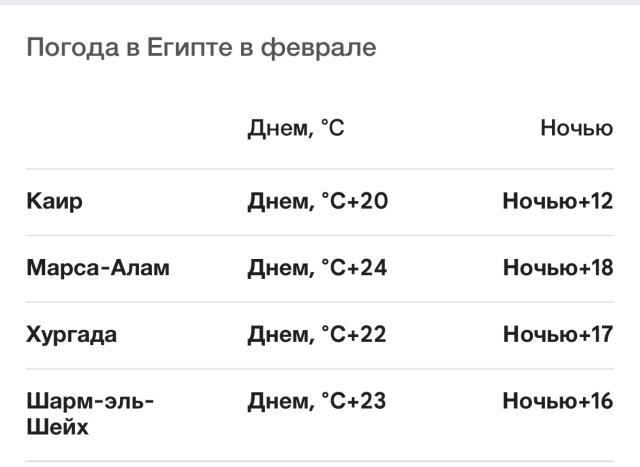Click Марса-Алам daytime temperature +24 cell

317,268
